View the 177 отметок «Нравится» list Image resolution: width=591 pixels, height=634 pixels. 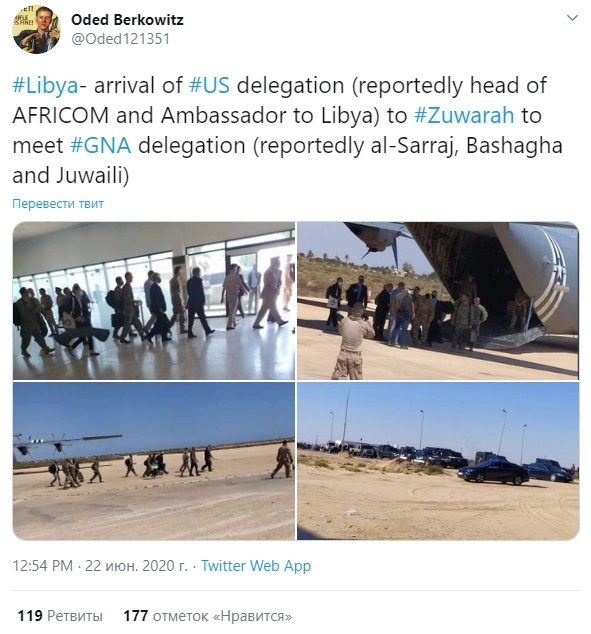coord(208,616)
